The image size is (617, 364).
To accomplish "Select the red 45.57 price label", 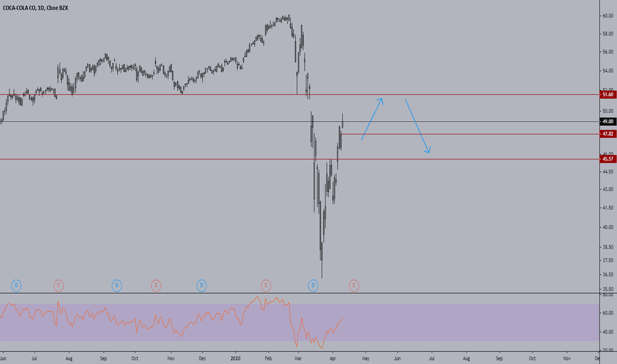I will pos(608,159).
